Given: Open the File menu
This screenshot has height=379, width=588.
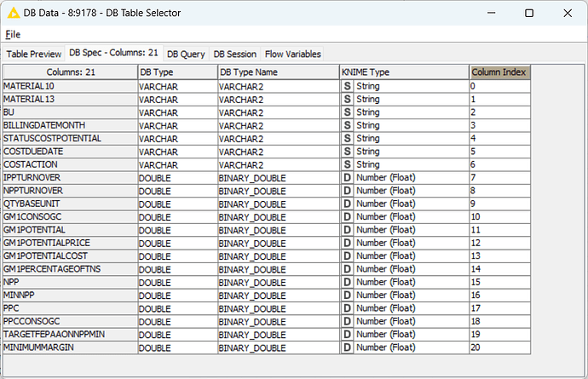Looking at the screenshot, I should coord(12,34).
